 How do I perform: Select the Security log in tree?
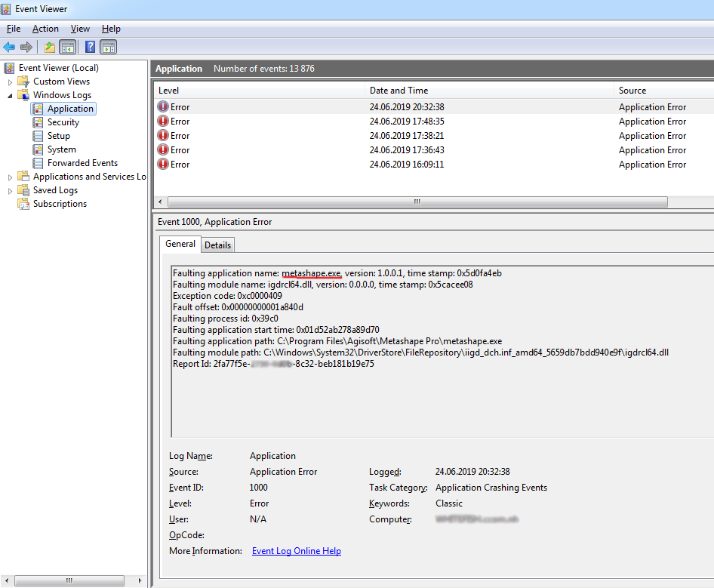[x=63, y=122]
